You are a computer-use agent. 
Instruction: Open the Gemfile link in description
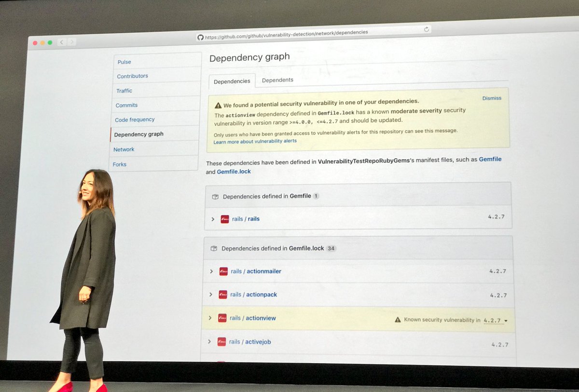click(490, 159)
